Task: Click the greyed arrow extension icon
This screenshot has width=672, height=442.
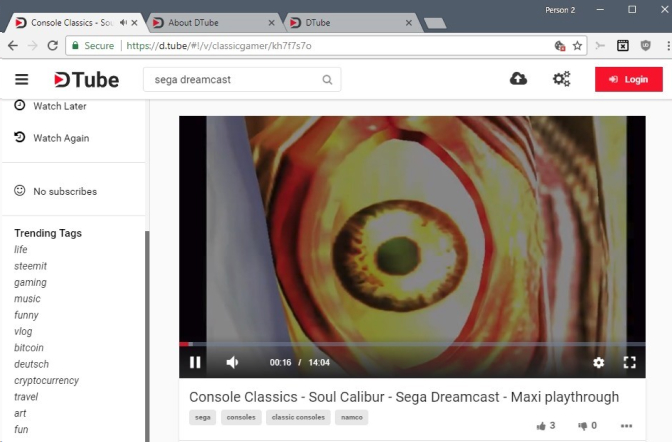Action: pyautogui.click(x=600, y=45)
